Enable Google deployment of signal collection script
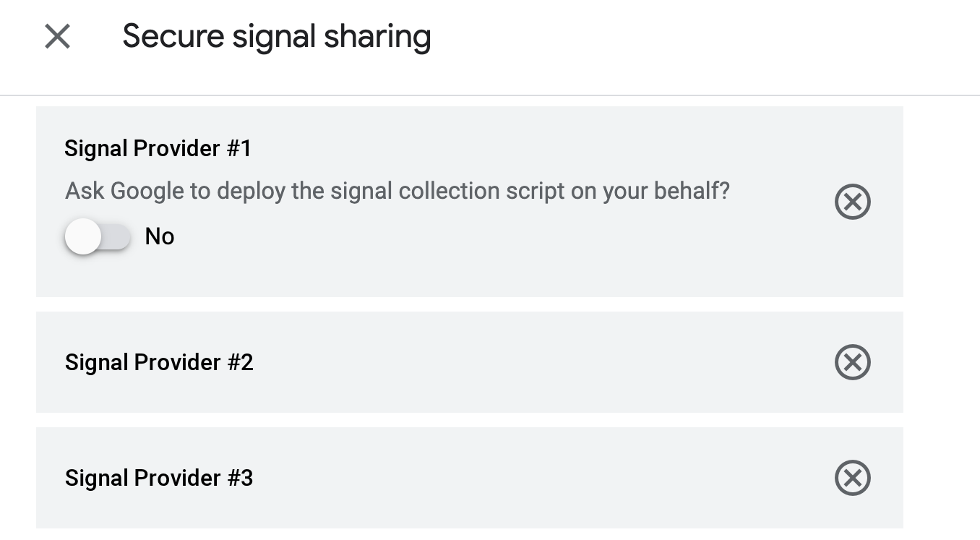The height and width of the screenshot is (540, 980). [x=98, y=236]
